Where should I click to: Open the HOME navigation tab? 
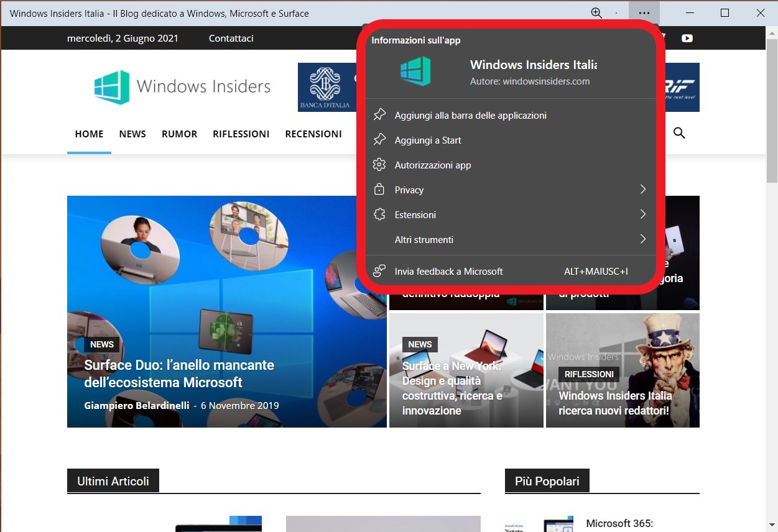tap(89, 134)
